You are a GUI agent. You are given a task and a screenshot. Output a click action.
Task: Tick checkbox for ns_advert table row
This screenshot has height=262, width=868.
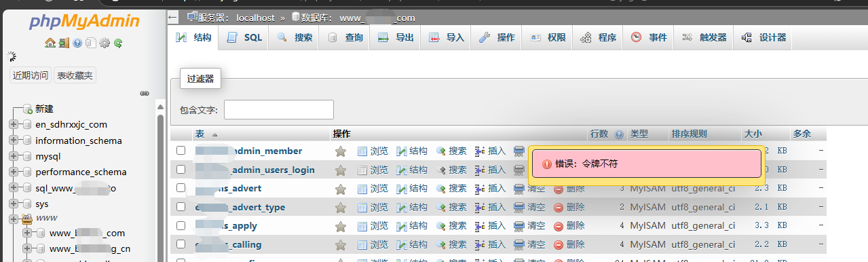(181, 188)
